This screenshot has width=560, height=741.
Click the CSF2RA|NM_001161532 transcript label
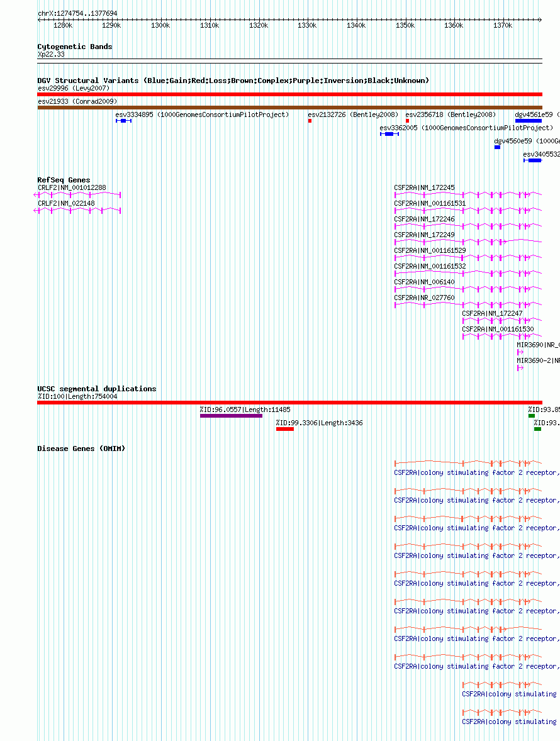(430, 266)
